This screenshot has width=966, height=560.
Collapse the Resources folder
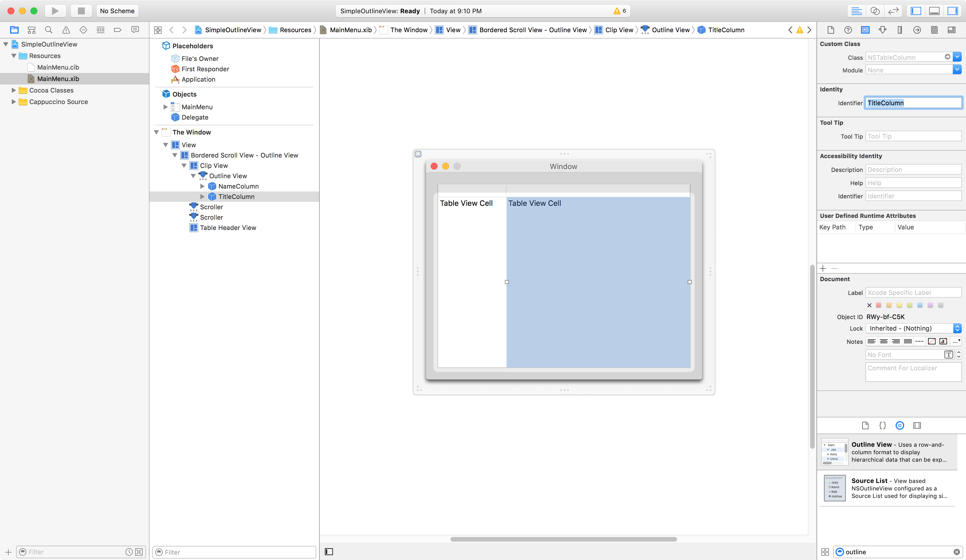14,55
